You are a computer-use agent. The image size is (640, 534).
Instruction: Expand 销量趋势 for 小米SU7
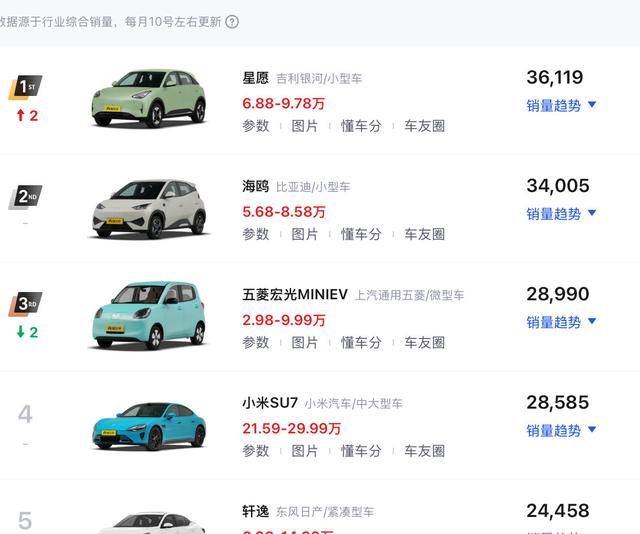tap(561, 430)
